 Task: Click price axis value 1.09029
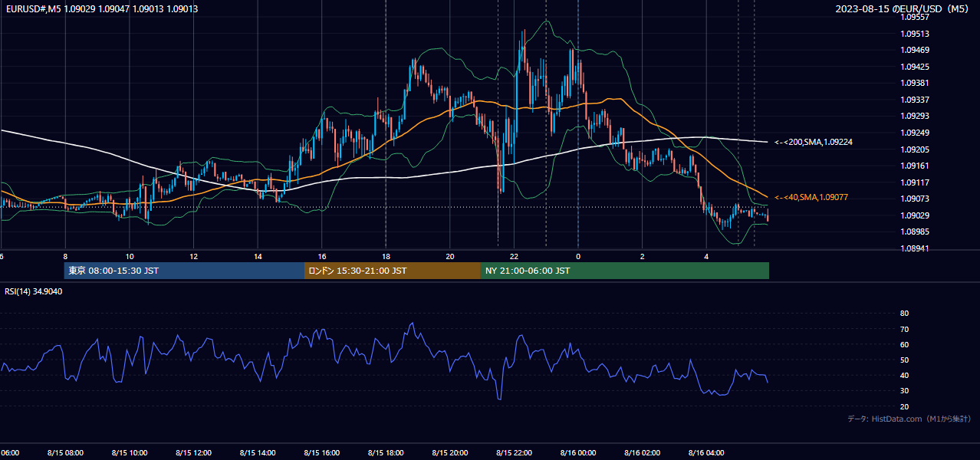(914, 215)
